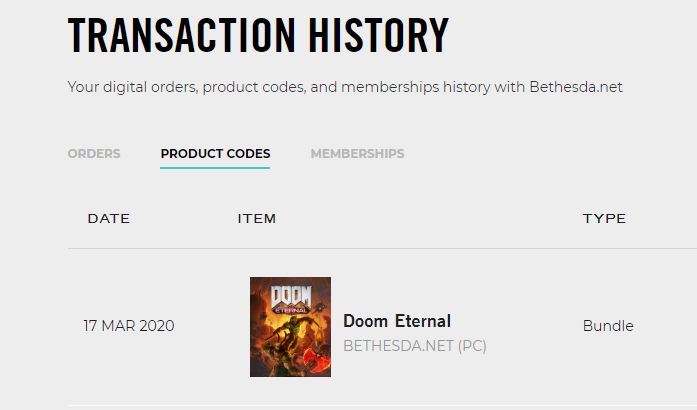Click the Date column header

click(x=108, y=218)
